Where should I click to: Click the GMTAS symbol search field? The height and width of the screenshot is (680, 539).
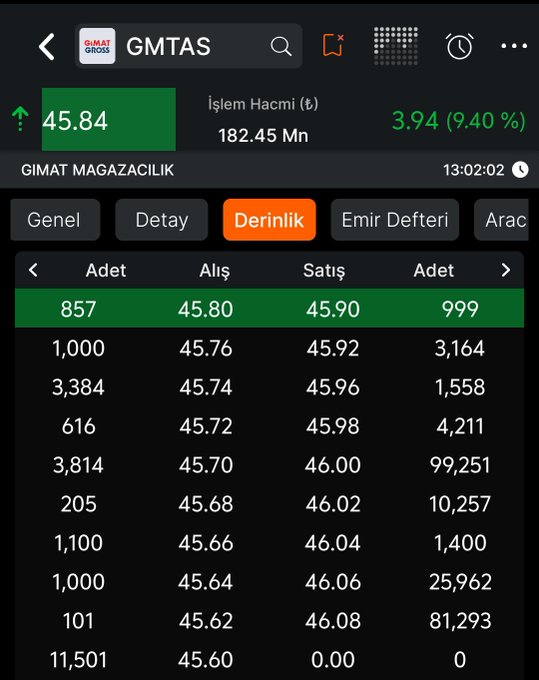tap(189, 46)
